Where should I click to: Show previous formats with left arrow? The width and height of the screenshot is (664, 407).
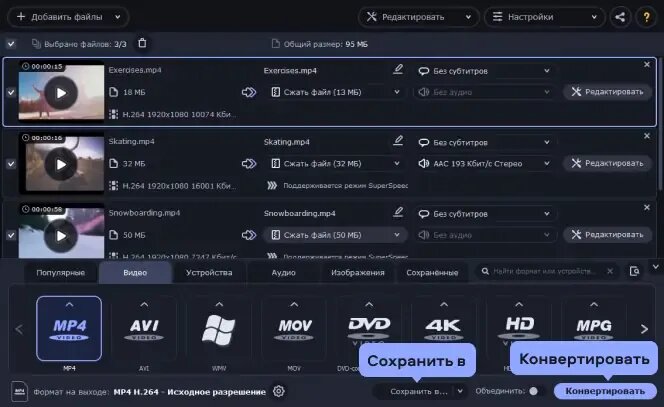click(19, 329)
